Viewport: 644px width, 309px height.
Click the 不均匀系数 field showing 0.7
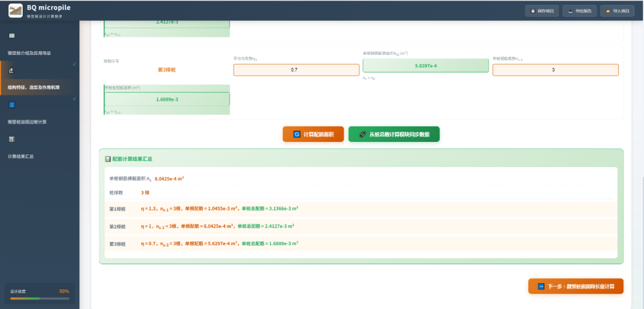296,70
